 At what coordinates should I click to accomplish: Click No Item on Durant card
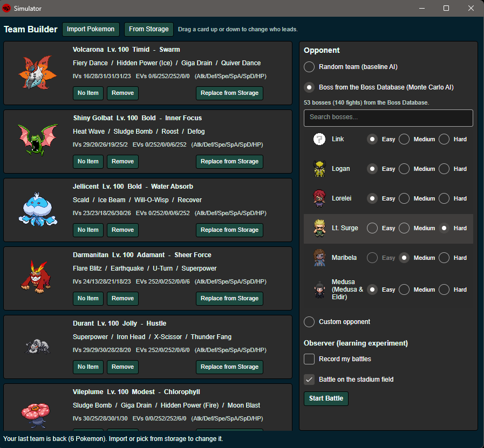click(x=88, y=367)
